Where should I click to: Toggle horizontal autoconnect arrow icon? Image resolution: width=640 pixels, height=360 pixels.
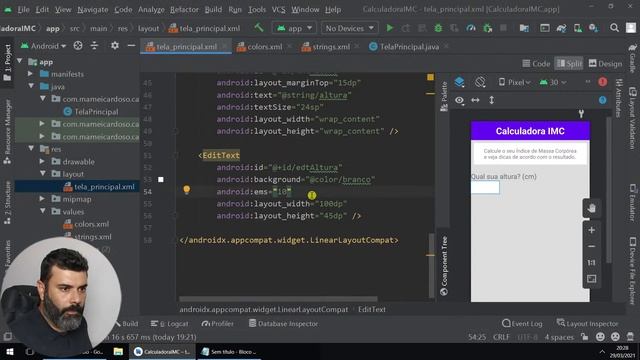point(476,100)
